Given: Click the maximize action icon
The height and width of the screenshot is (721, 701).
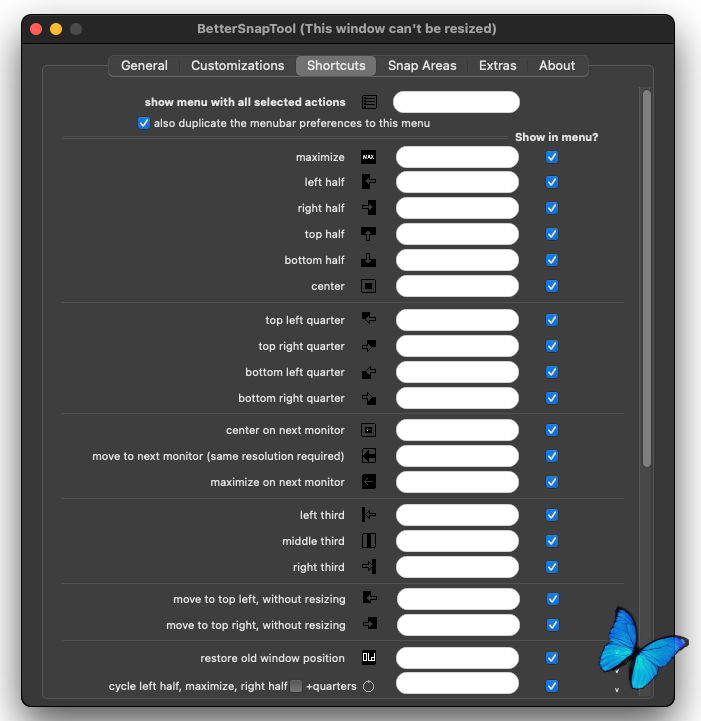Looking at the screenshot, I should [369, 157].
